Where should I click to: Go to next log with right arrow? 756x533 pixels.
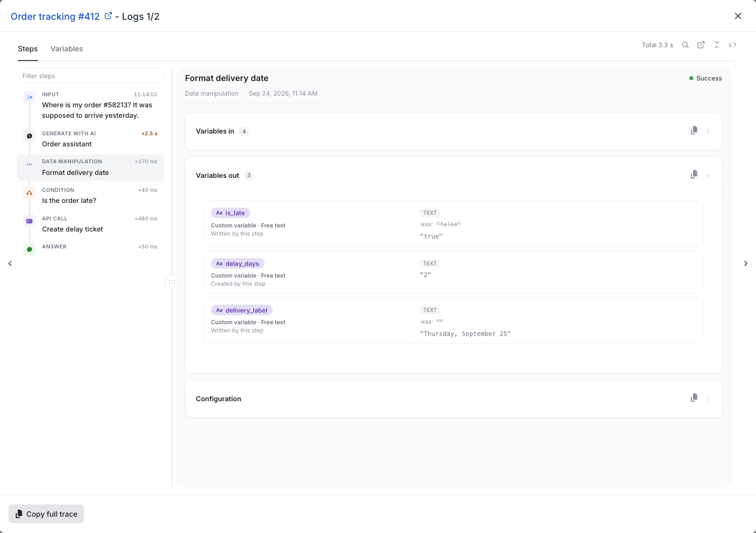pyautogui.click(x=745, y=264)
